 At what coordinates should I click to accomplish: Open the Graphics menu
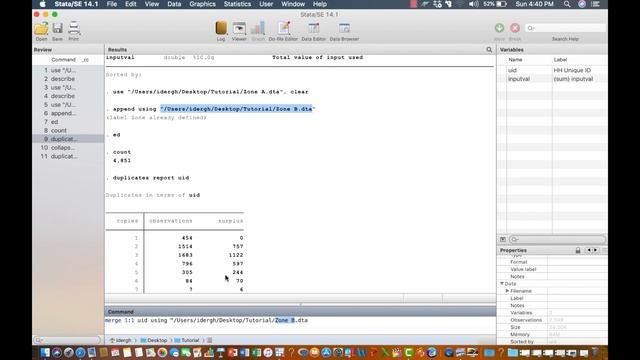pos(202,4)
